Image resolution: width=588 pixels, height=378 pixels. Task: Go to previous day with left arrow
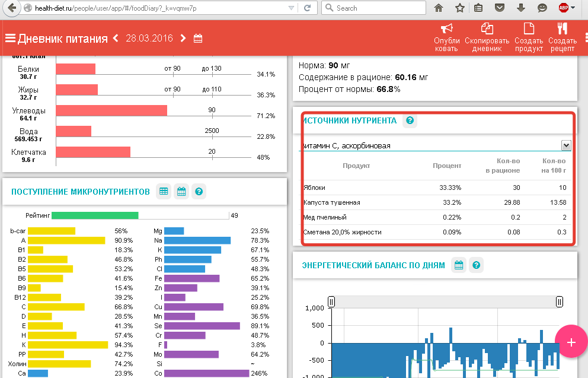coord(116,38)
